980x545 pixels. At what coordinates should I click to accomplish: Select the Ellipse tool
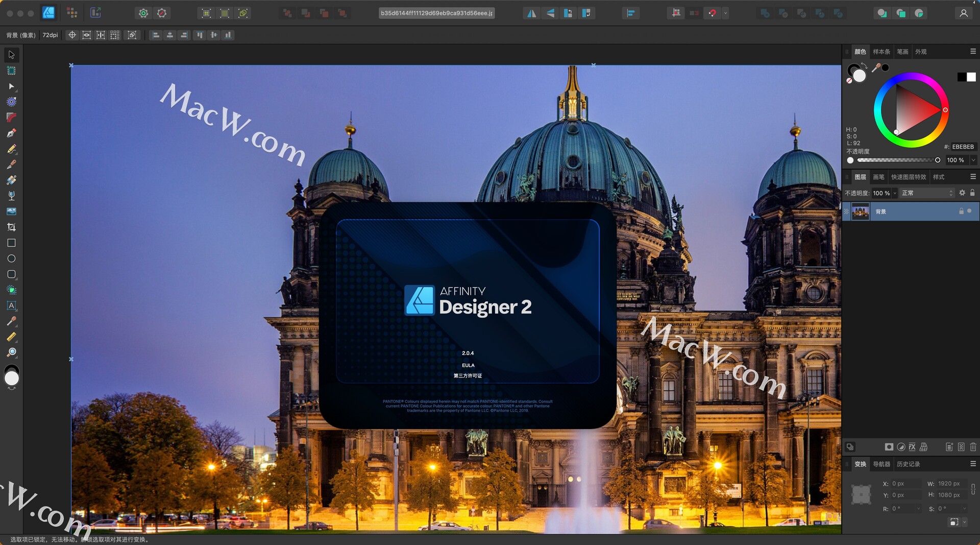[x=11, y=258]
